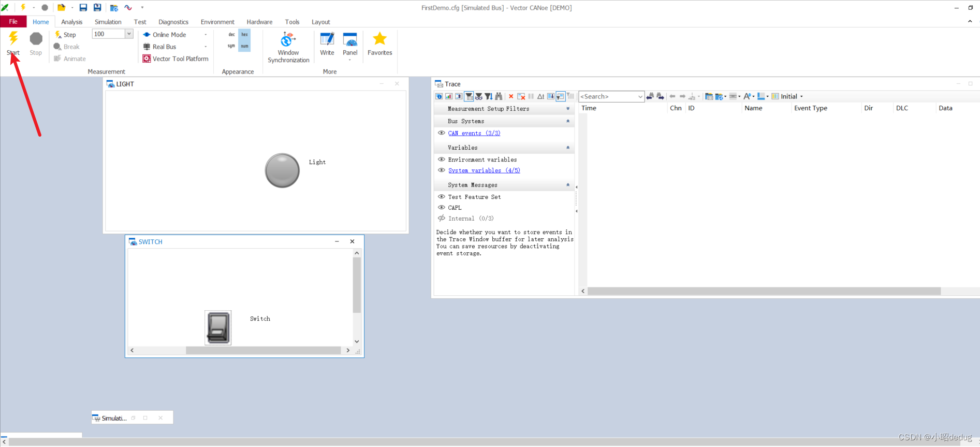Click the quick-access lightning start icon
Image resolution: width=980 pixels, height=447 pixels.
23,8
